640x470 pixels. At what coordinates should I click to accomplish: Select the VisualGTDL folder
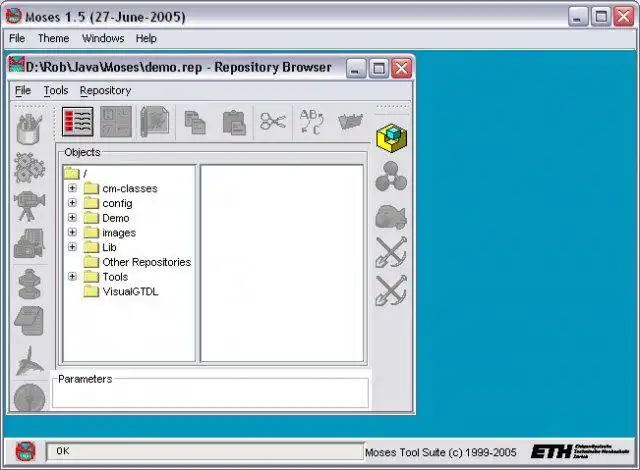pyautogui.click(x=121, y=291)
